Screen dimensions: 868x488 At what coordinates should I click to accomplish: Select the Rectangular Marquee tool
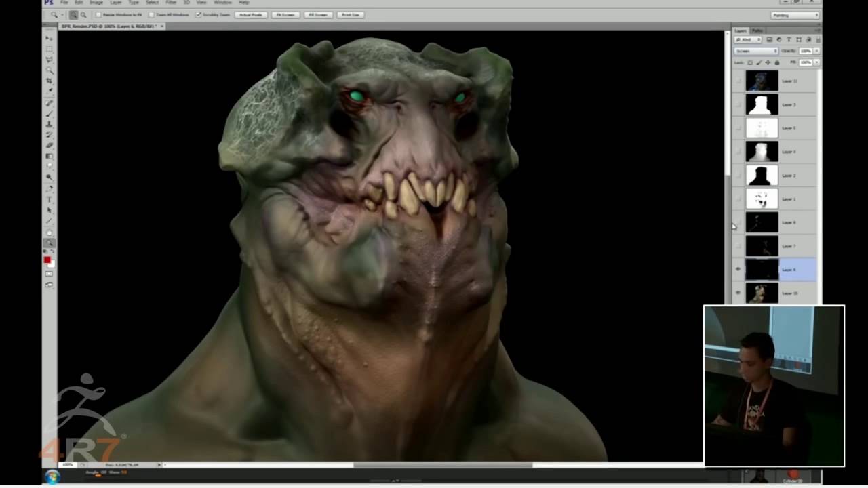(x=50, y=49)
